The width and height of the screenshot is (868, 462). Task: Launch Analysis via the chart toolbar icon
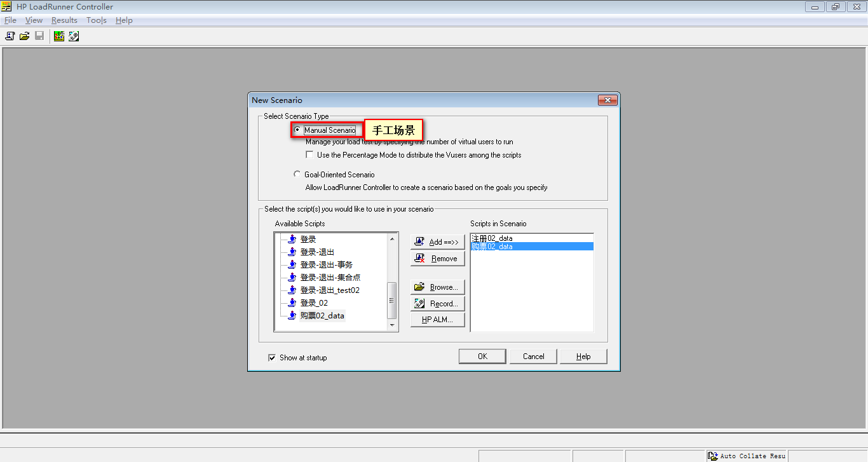pos(59,36)
